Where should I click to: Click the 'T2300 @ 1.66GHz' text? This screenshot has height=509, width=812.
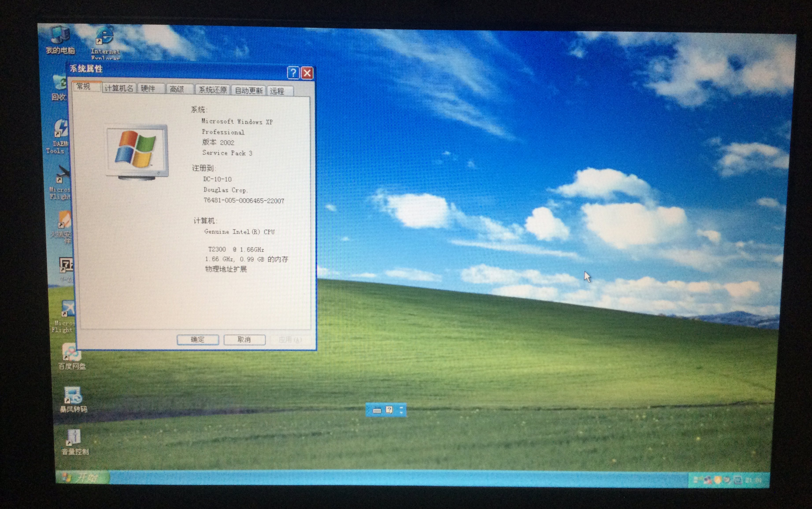tap(236, 250)
